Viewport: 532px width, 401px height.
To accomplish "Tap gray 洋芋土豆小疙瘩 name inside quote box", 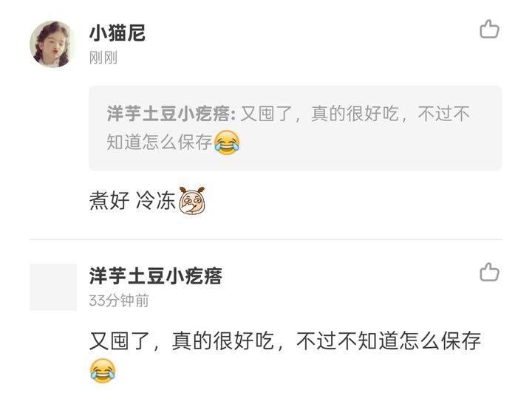I will coord(168,114).
